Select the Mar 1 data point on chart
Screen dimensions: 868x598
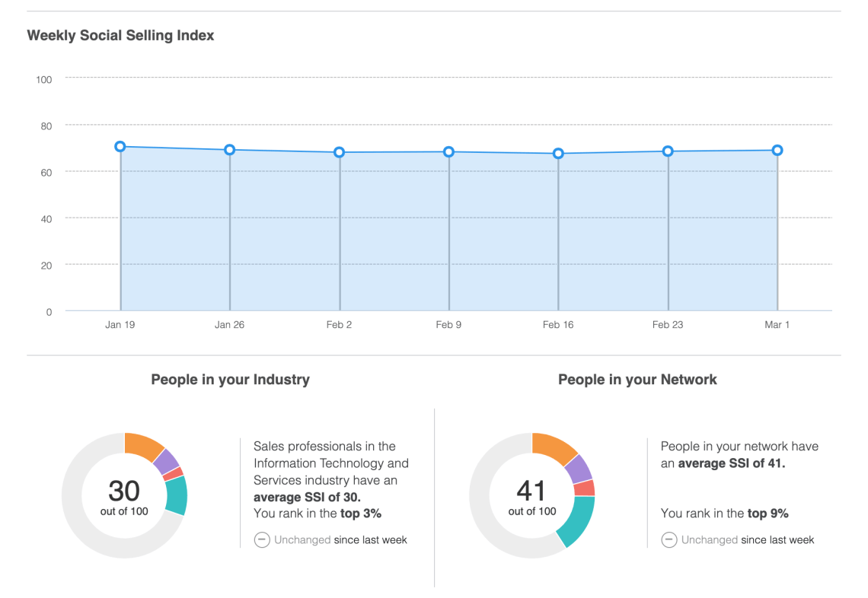777,151
